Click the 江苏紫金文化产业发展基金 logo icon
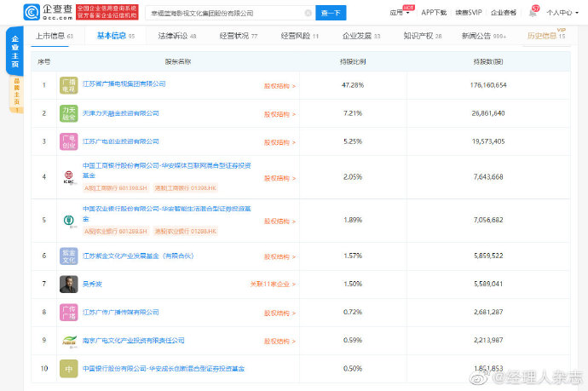Viewport: 588px width, 391px height. (69, 256)
